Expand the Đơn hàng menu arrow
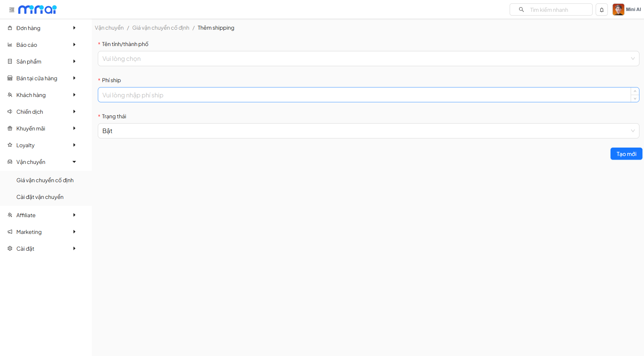Image resolution: width=644 pixels, height=356 pixels. coord(74,28)
